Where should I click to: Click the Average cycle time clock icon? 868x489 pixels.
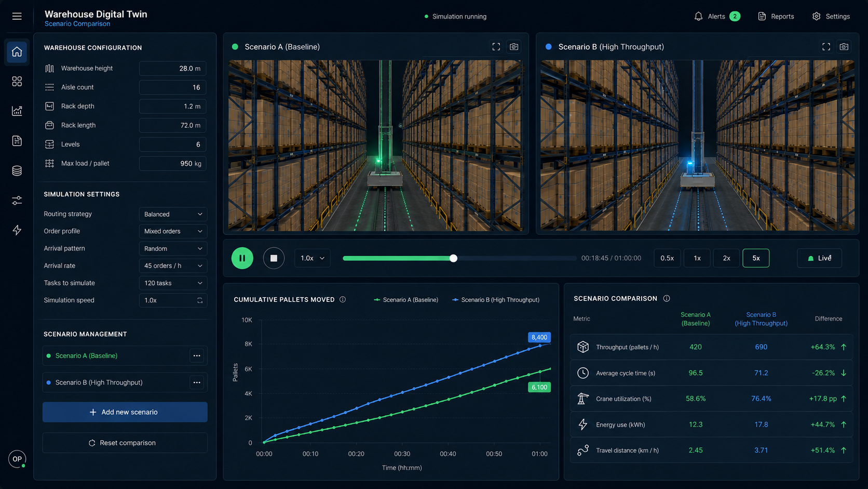tap(583, 373)
